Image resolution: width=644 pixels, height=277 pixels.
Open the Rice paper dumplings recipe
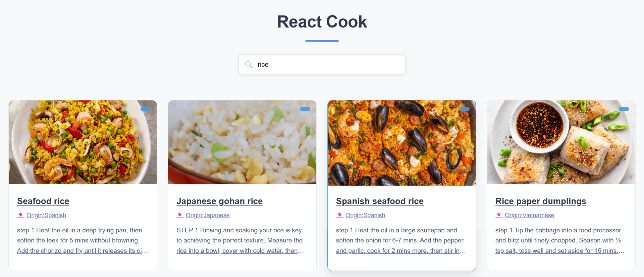(541, 201)
